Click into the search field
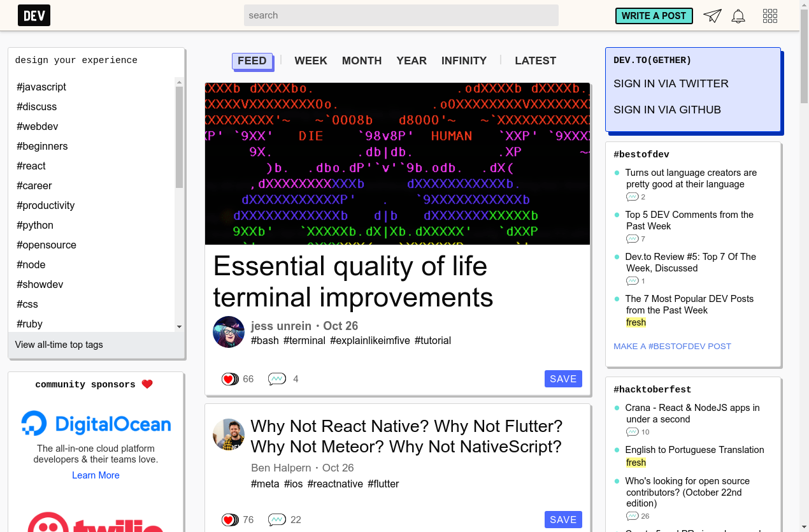 (401, 15)
